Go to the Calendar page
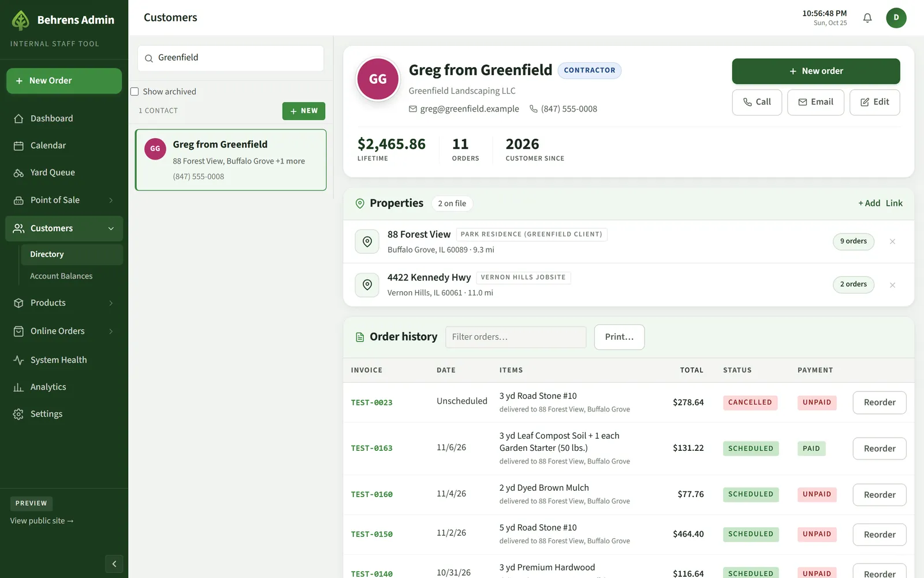924x578 pixels. point(64,146)
